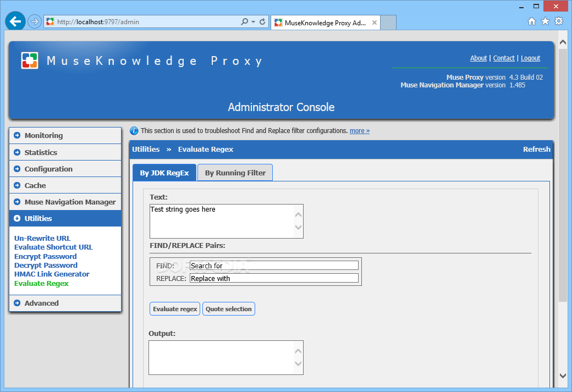Click the page vertical scrollbar thumb
The image size is (572, 392).
pos(563,174)
